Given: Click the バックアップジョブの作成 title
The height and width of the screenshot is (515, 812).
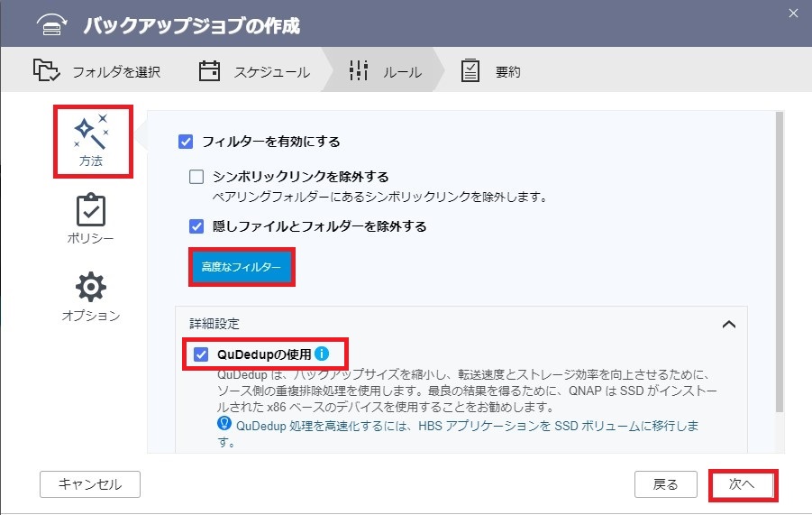Looking at the screenshot, I should point(192,25).
